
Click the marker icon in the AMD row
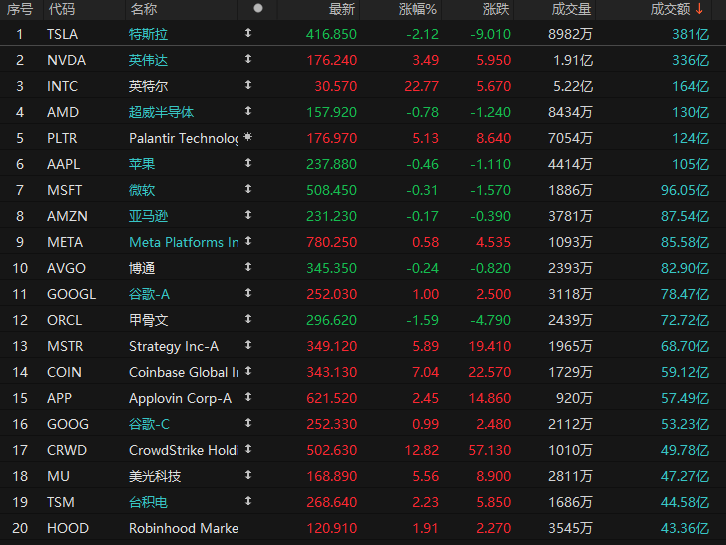pyautogui.click(x=248, y=111)
